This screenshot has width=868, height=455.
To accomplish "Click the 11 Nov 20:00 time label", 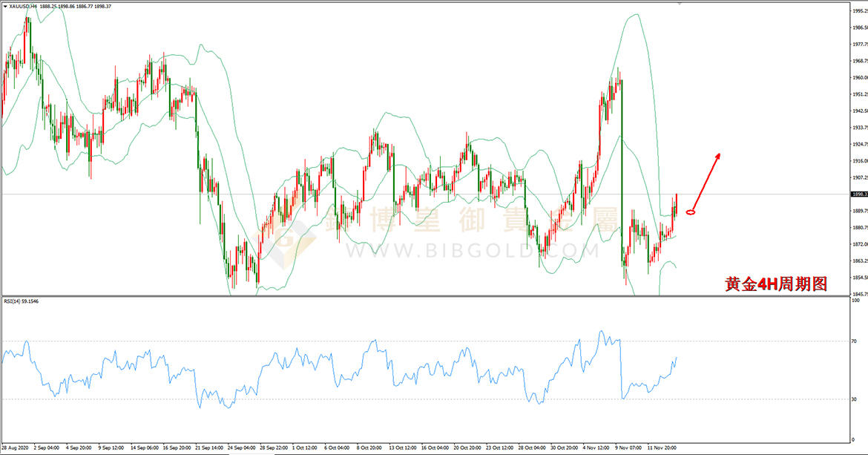I will [662, 448].
